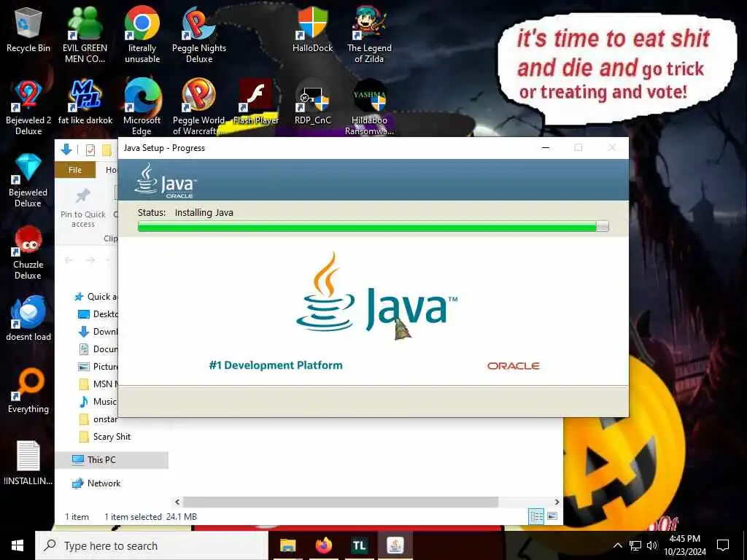Screen dimensions: 747x560
Task: Open Bejeweled 2 Deluxe shortcut
Action: 28,107
